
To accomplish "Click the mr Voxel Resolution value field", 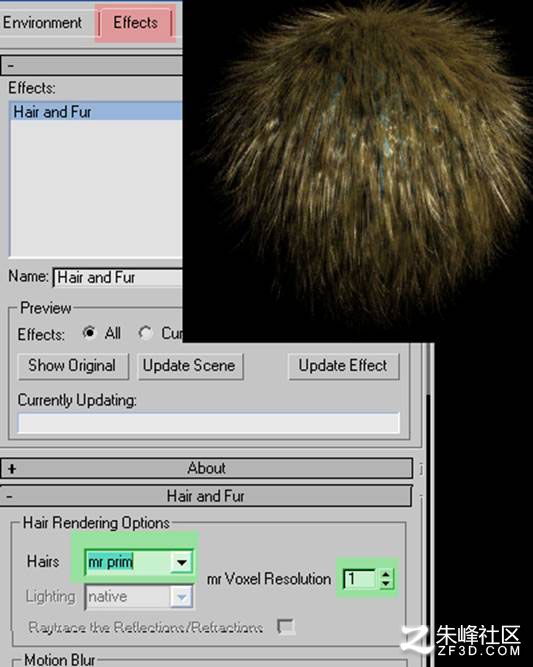I will (360, 579).
